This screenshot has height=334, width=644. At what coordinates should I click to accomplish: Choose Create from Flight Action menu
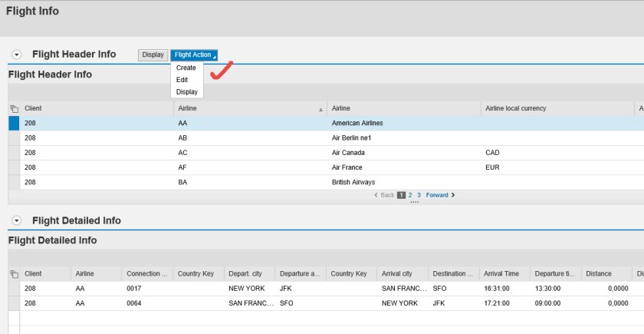pyautogui.click(x=186, y=68)
